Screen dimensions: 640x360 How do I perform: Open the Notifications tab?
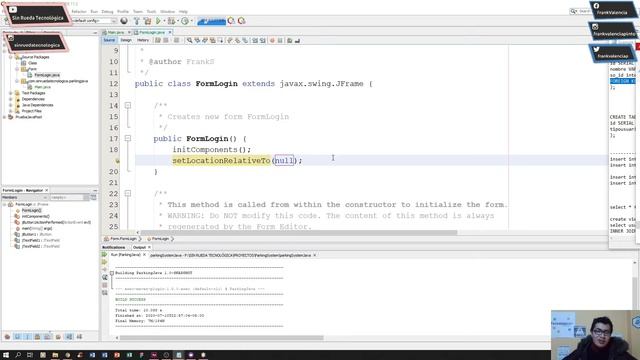click(113, 247)
